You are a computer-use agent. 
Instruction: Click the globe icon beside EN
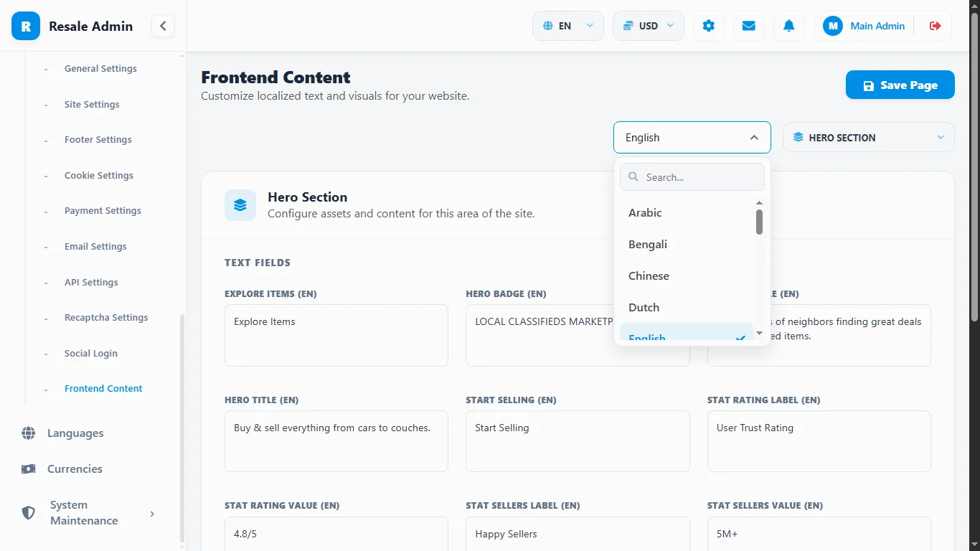pos(548,26)
